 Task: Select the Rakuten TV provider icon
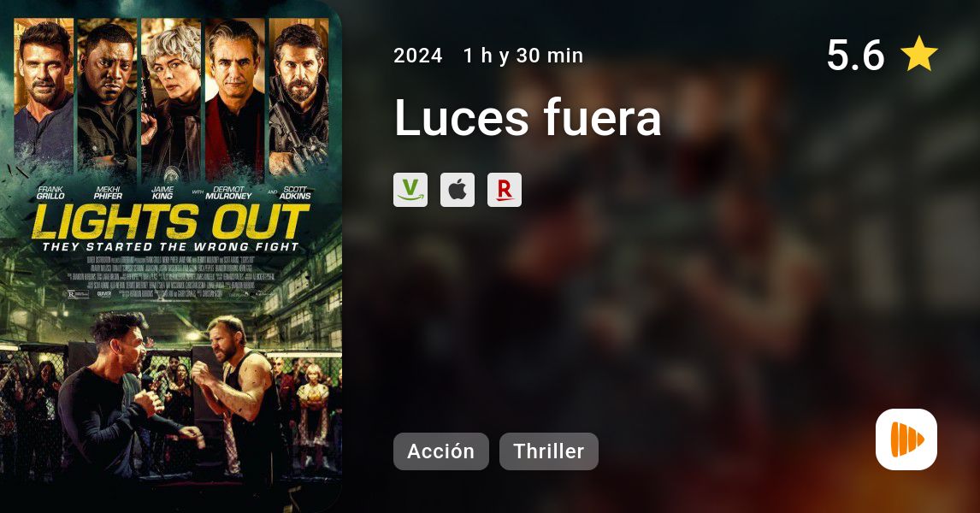[x=505, y=190]
